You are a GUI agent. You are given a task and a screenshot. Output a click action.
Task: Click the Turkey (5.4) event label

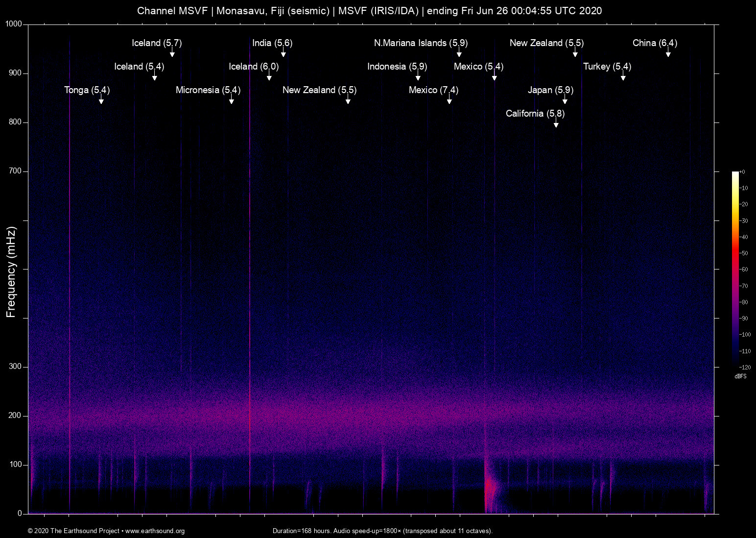(x=607, y=67)
